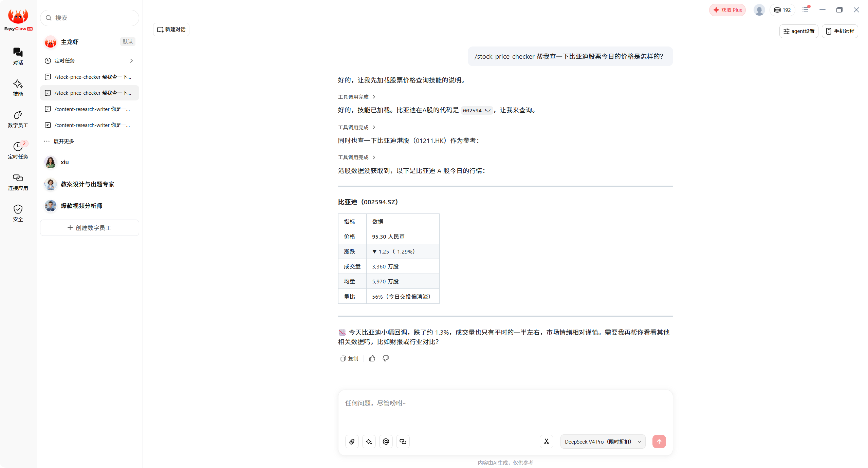Open the 数字员工 section
The width and height of the screenshot is (868, 468).
click(18, 119)
